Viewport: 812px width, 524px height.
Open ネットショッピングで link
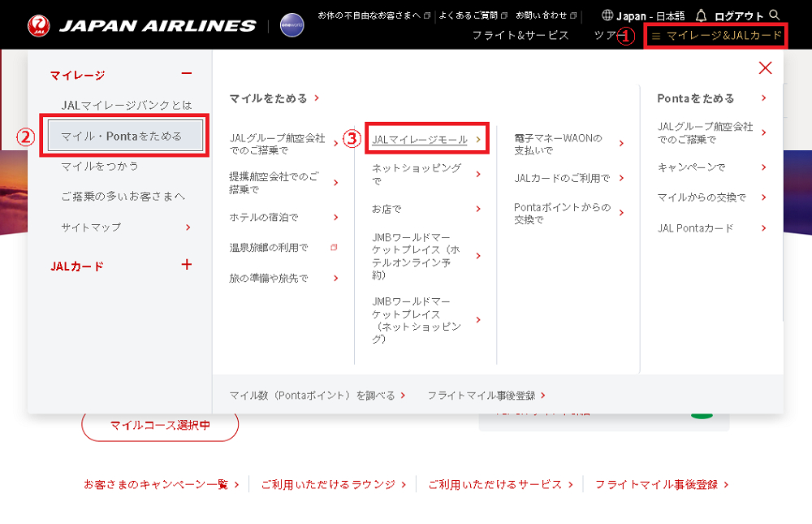pyautogui.click(x=426, y=174)
